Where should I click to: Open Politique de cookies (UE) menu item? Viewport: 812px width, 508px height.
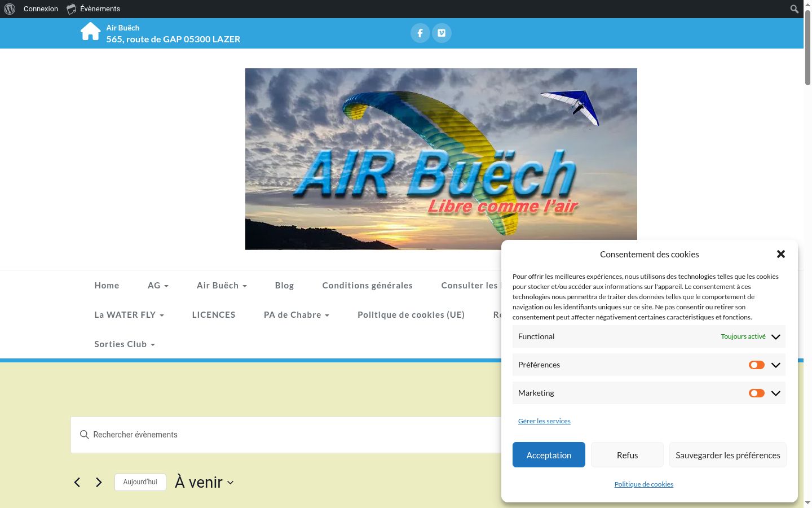point(411,315)
